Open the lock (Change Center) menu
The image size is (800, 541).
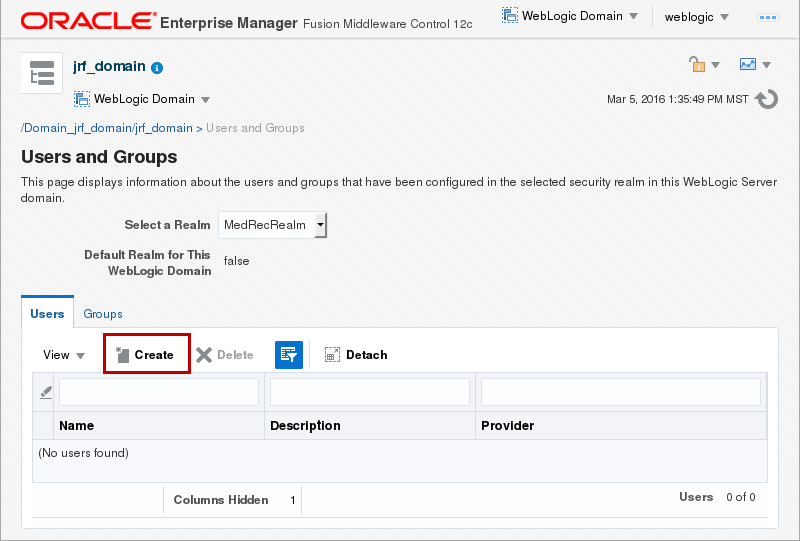coord(703,65)
